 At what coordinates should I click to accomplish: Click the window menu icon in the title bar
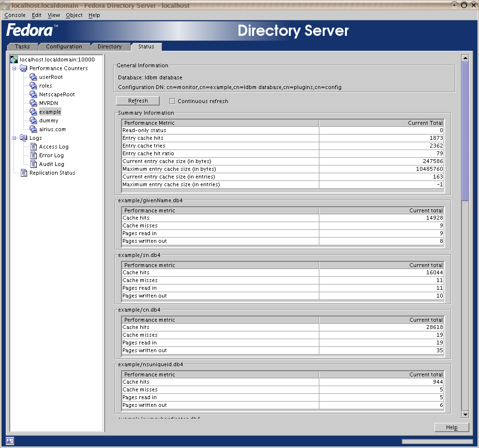[5, 5]
